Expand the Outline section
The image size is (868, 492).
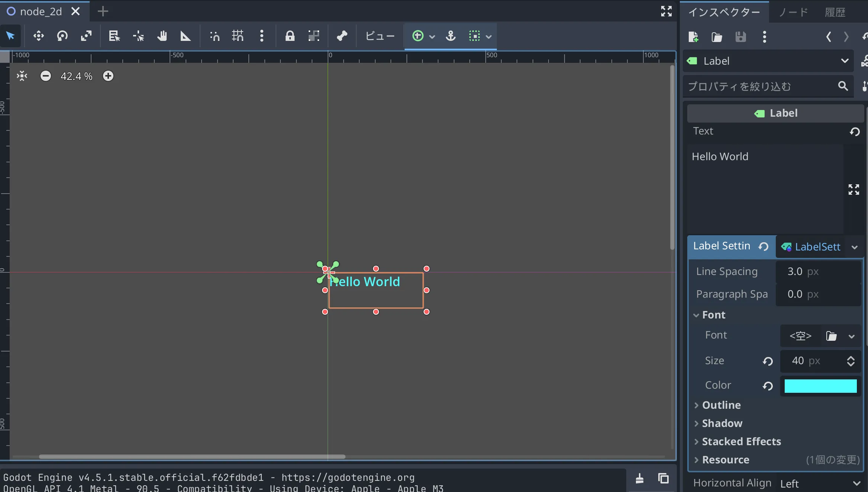click(721, 405)
